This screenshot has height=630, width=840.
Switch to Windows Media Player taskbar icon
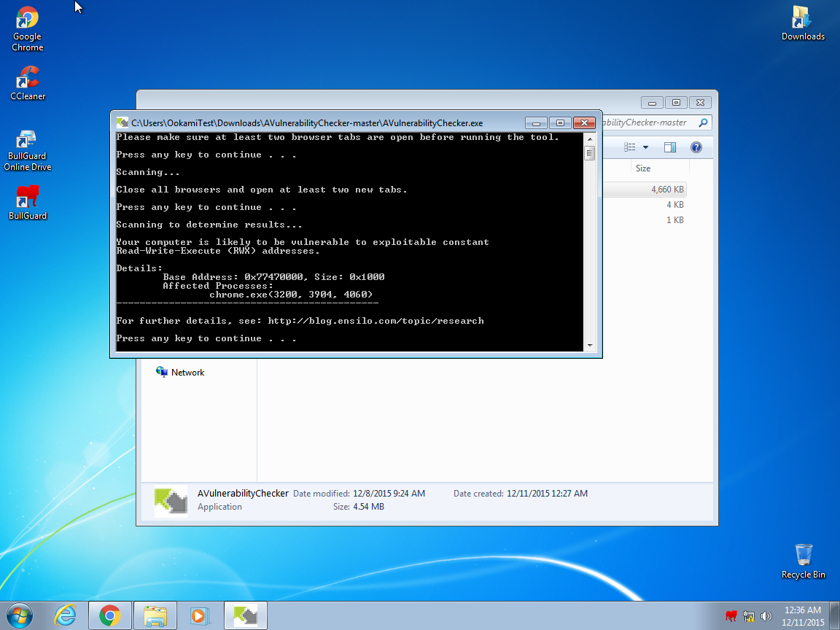(198, 615)
